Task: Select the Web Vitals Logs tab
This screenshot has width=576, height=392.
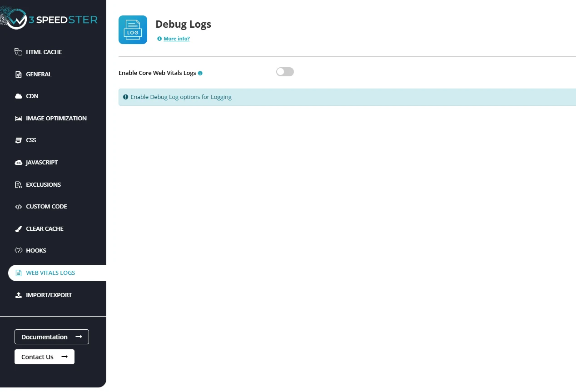Action: 50,273
